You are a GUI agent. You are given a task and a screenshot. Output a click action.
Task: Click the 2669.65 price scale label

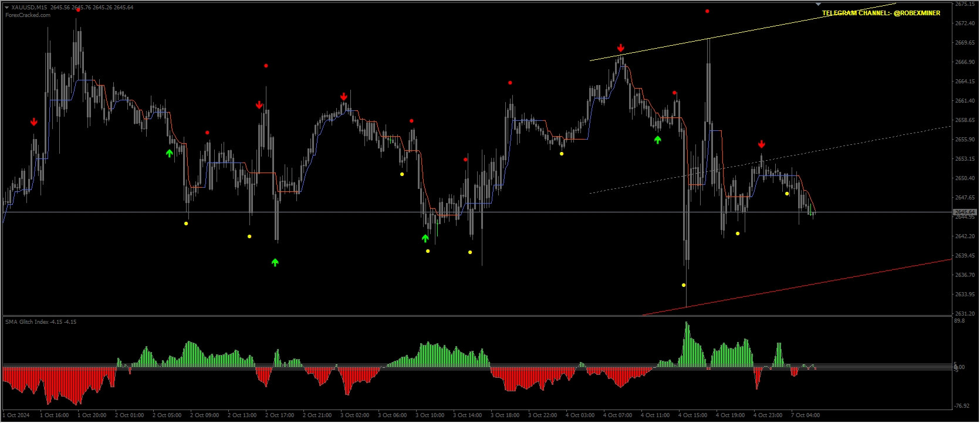(x=965, y=43)
